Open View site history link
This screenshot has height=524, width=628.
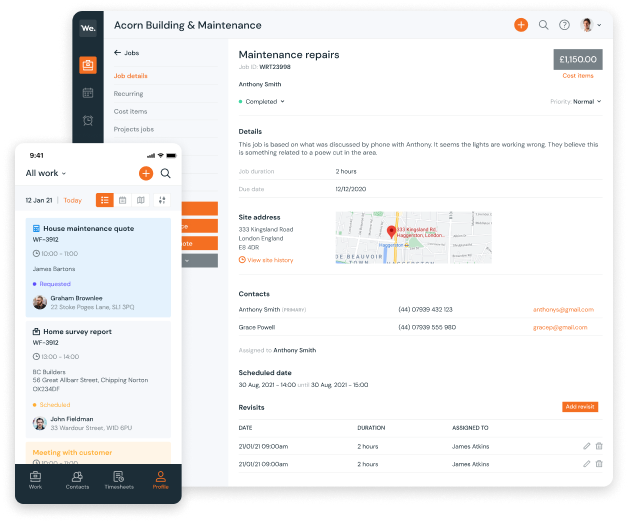tap(266, 260)
